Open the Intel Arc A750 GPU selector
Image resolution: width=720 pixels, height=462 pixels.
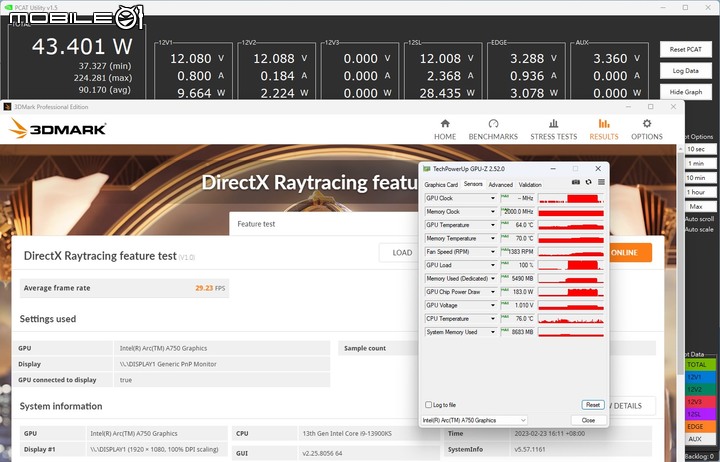(474, 420)
